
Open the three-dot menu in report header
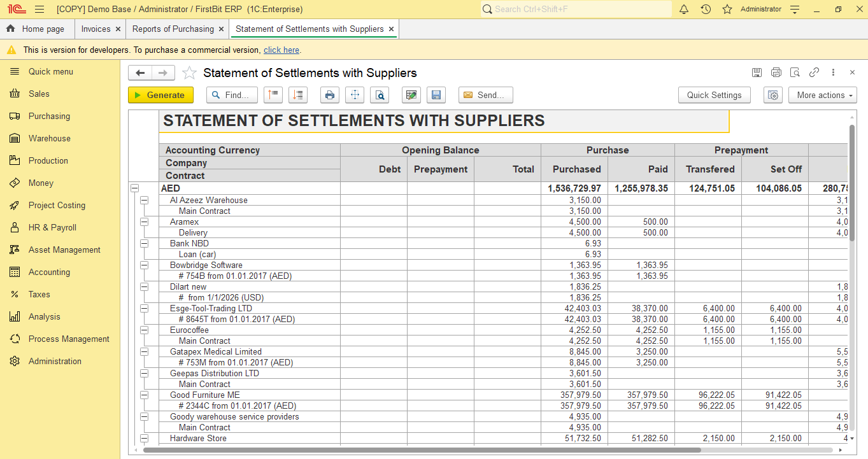[833, 73]
